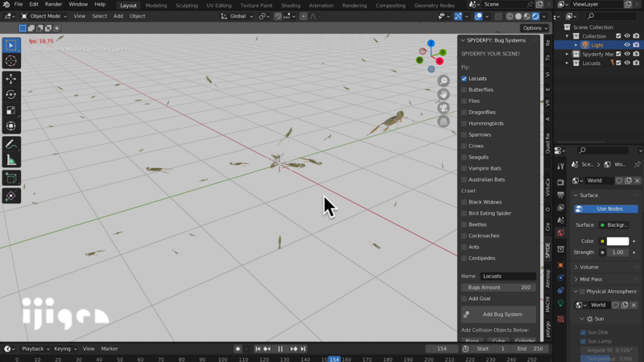Adjust the Strength 1.00 field
Screen dimensions: 644x362
(x=617, y=253)
